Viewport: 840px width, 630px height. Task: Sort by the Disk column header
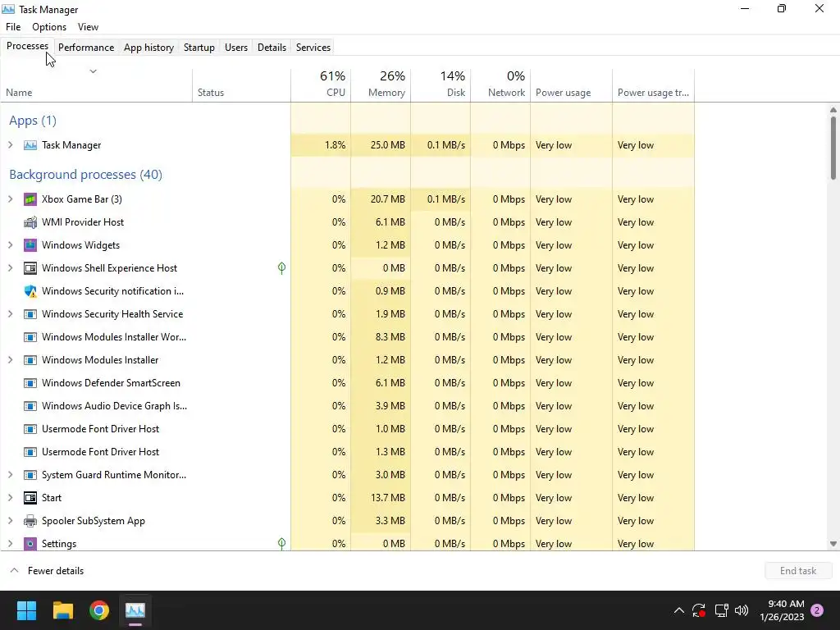pos(441,84)
